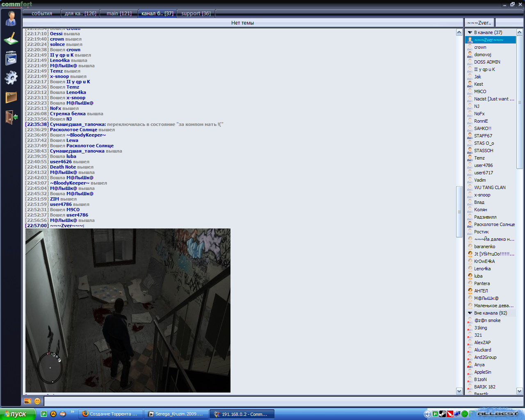Click the chat vertical scrollbar thumb

459,212
